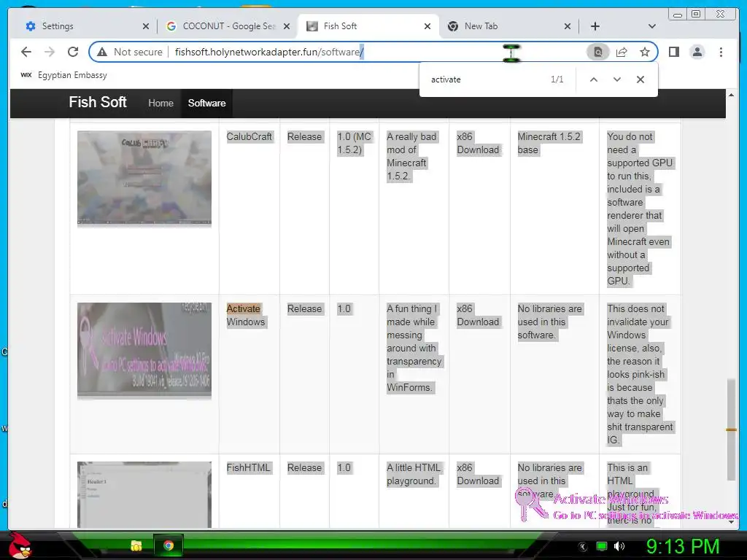Click the volume speaker tray icon
747x560 pixels.
(619, 546)
